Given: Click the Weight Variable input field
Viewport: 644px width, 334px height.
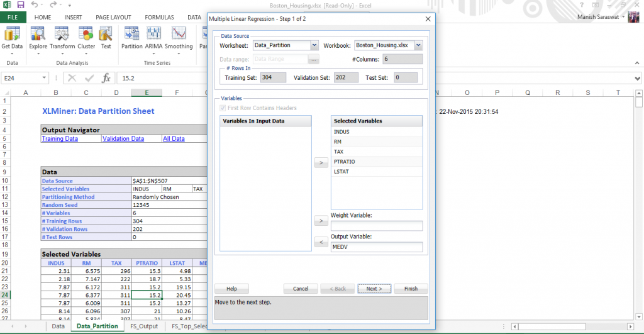Looking at the screenshot, I should pyautogui.click(x=377, y=226).
